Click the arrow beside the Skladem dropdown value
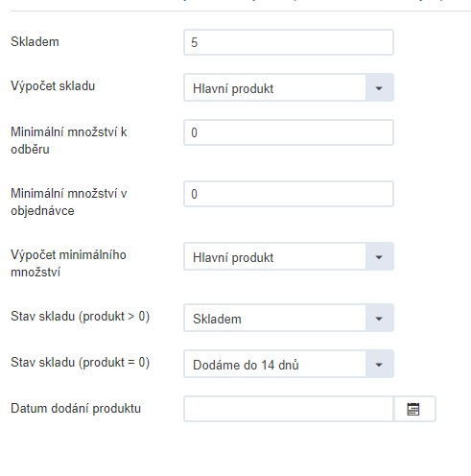Viewport: 471px width, 476px height. point(379,318)
